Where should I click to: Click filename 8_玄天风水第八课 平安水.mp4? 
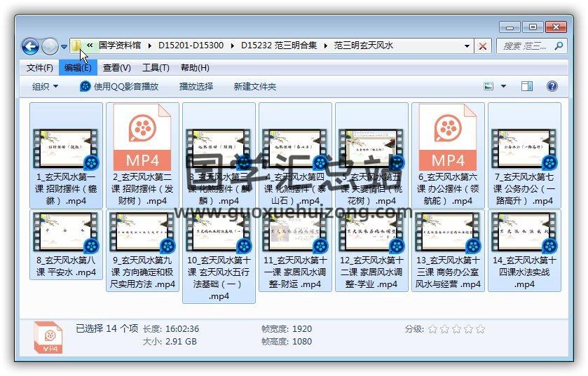pyautogui.click(x=66, y=266)
